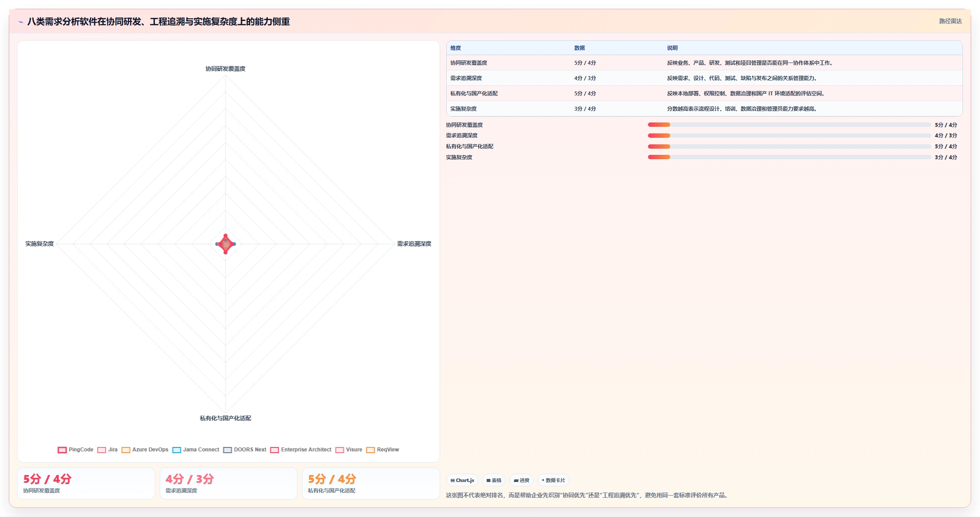980x517 pixels.
Task: Click the 实施复杂度 radar axis label
Action: 39,244
